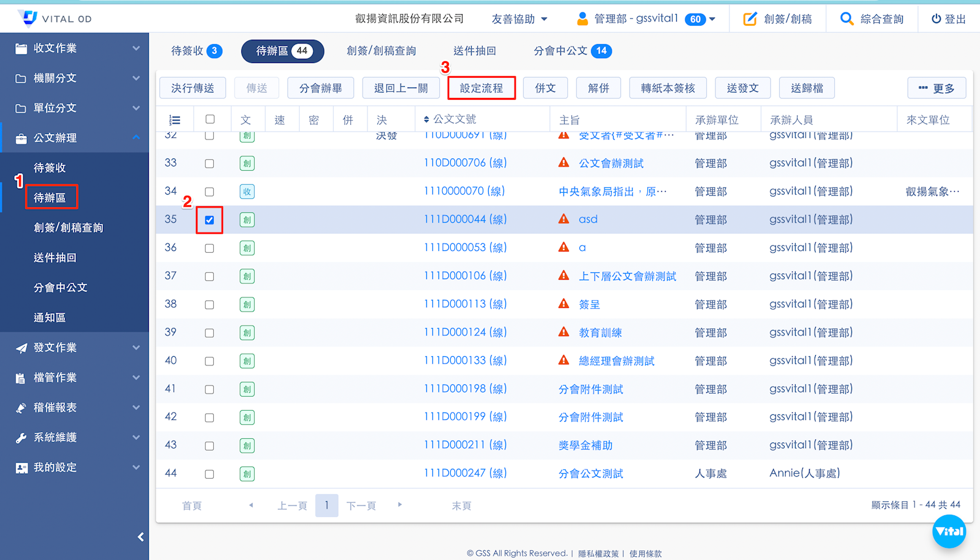
Task: Collapse the sidebar with the left arrow
Action: 140,537
